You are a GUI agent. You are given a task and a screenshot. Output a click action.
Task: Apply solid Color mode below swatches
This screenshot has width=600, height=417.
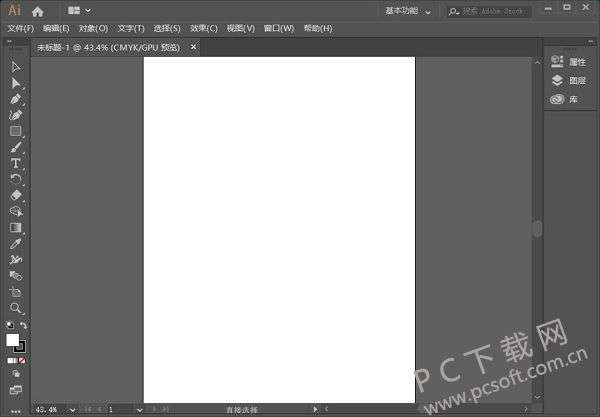pos(9,360)
